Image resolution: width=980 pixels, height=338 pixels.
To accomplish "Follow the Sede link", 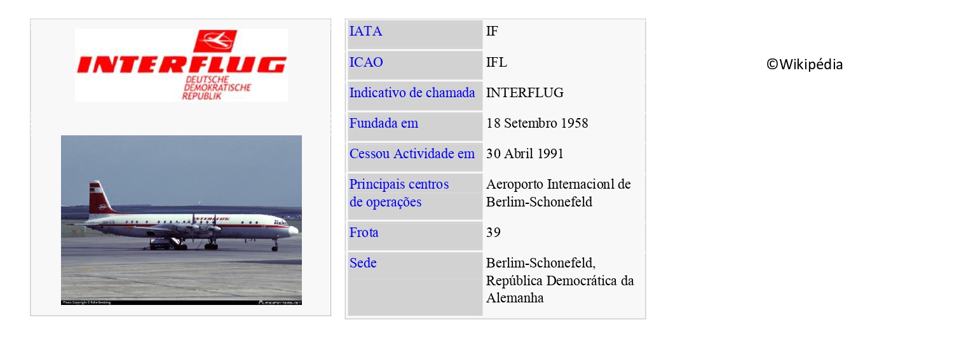I will point(363,263).
